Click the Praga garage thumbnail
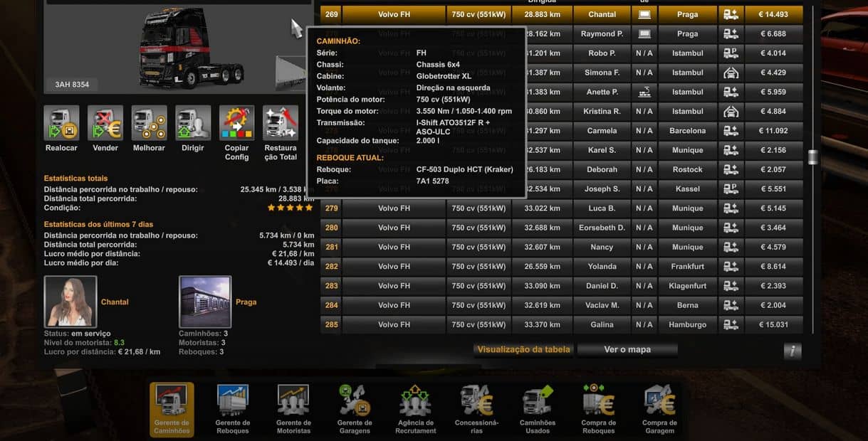Viewport: 868px width, 441px height. (205, 302)
